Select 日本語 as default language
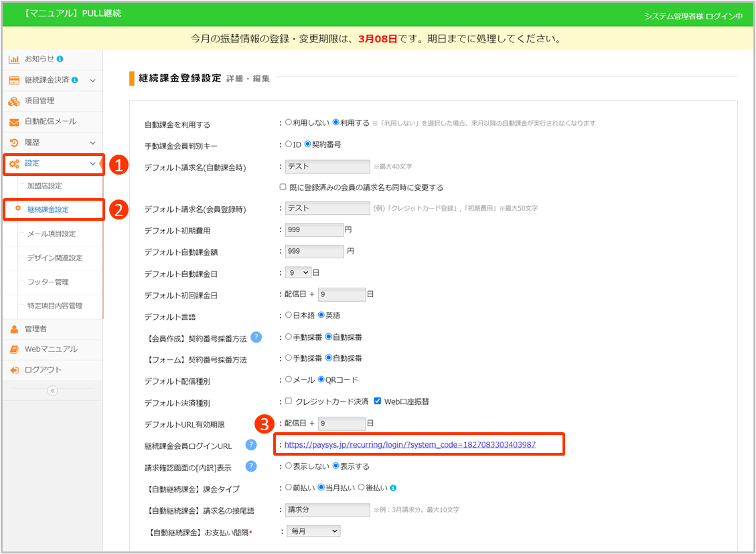 click(x=289, y=315)
